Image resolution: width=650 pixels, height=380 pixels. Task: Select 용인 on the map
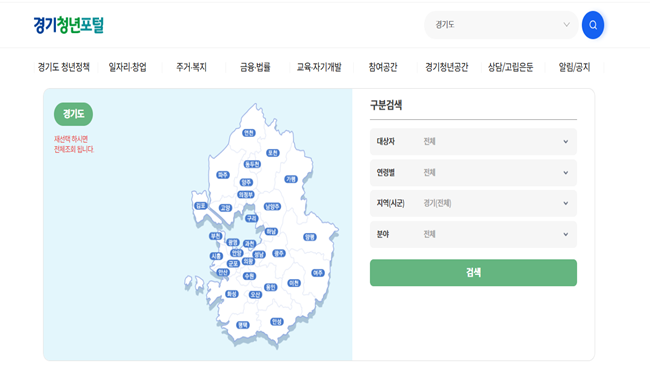(x=271, y=287)
